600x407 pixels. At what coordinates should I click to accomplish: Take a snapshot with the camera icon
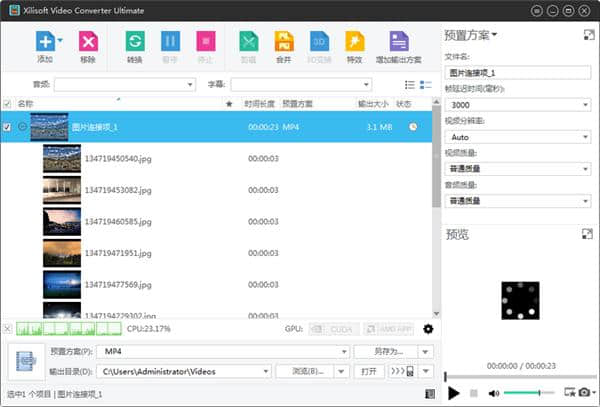583,393
